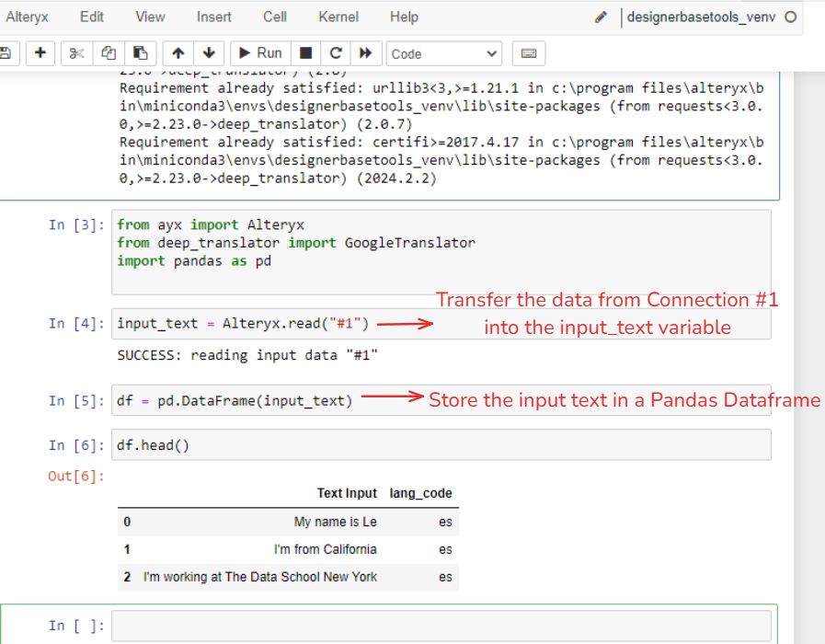Paste cells below icon
Screen dimensions: 825x644
[x=140, y=53]
